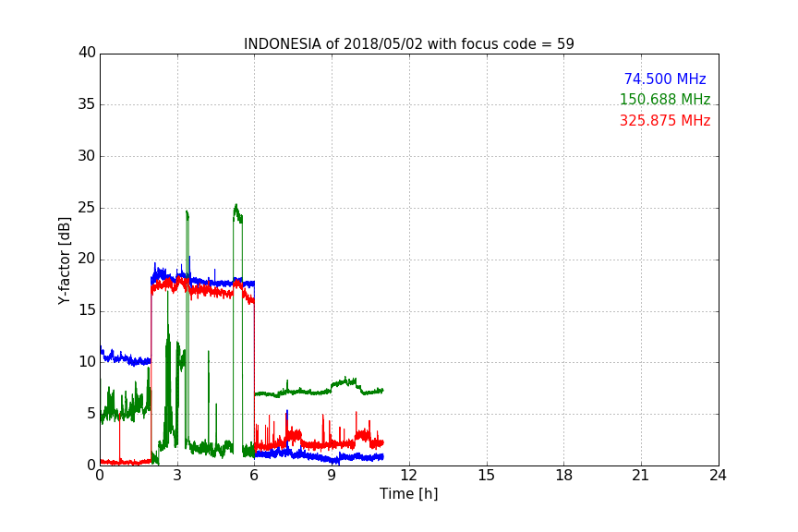Click the y-axis tick value 10
The image size is (798, 532).
[87, 362]
